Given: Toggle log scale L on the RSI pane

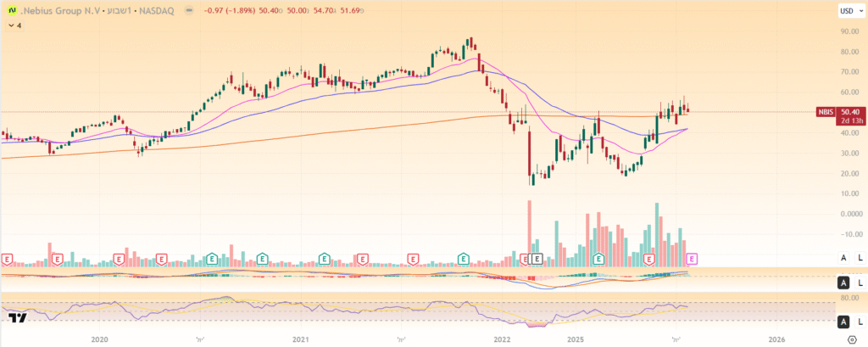Looking at the screenshot, I should pos(860,322).
